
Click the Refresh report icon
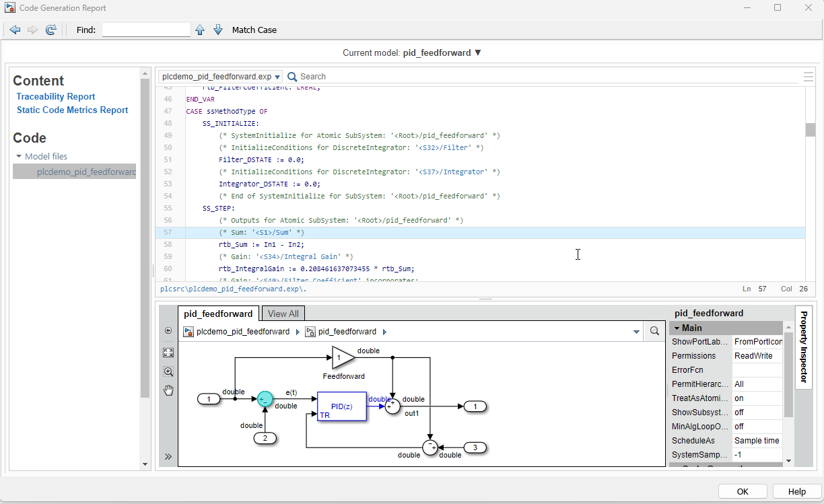(x=50, y=30)
